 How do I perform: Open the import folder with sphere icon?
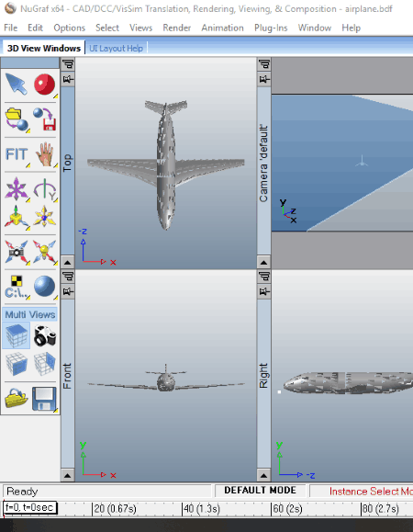pyautogui.click(x=17, y=119)
